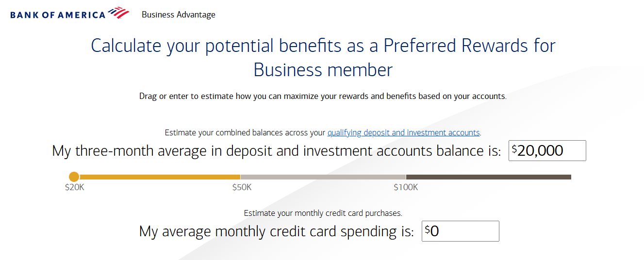644x260 pixels.
Task: Click the gold segment of balance slider
Action: (x=160, y=177)
